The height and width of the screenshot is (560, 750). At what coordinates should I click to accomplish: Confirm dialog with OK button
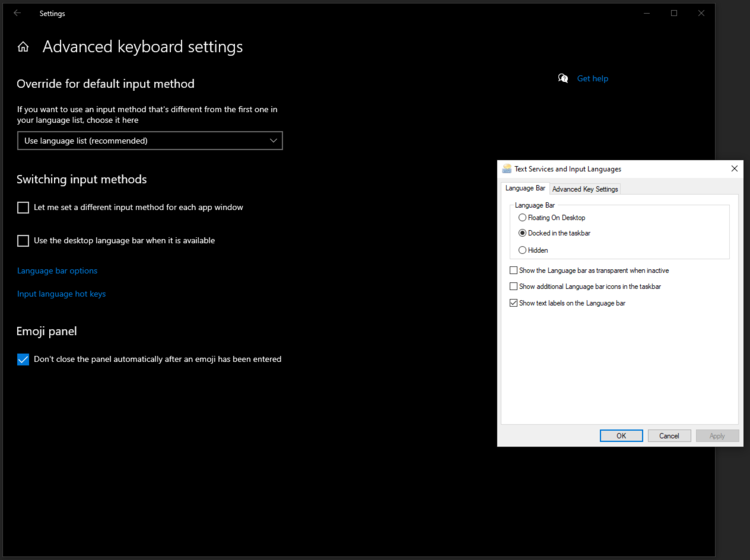621,436
